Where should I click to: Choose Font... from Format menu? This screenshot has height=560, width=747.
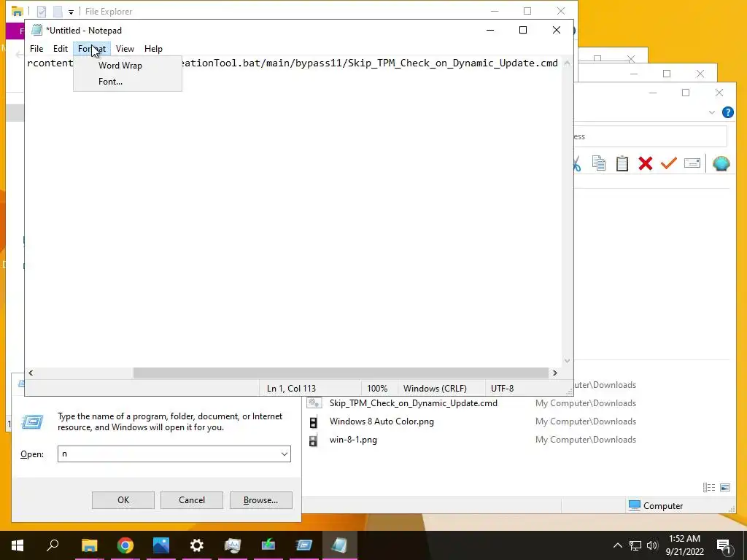pyautogui.click(x=111, y=82)
